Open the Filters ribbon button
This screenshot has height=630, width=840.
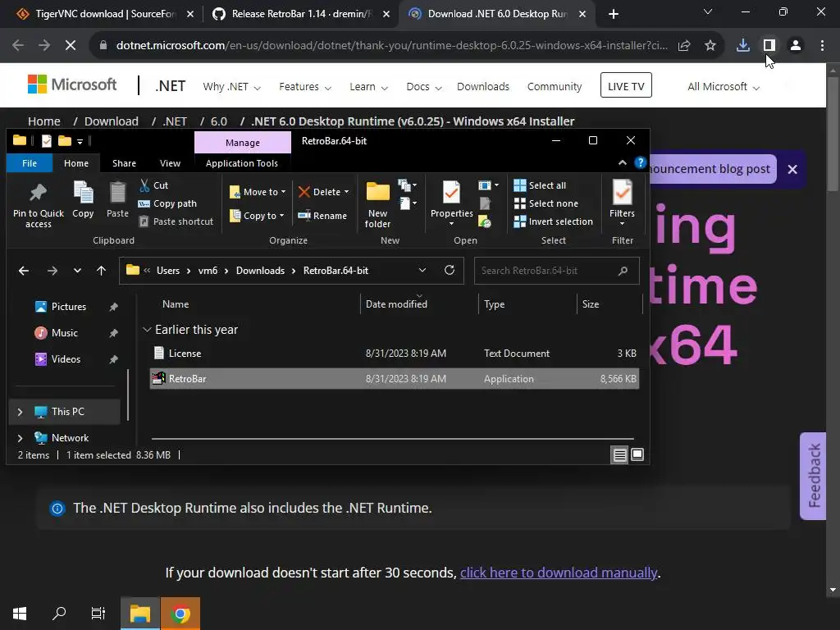622,203
